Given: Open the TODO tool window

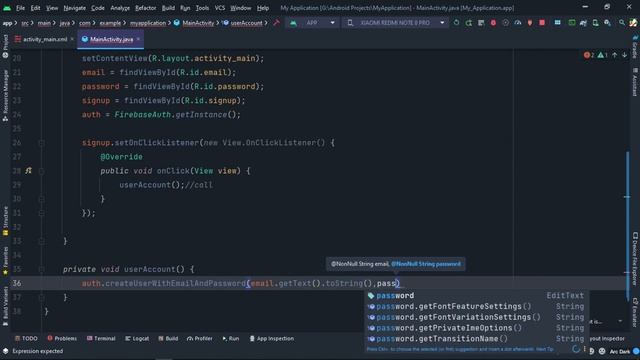Looking at the screenshot, I should [x=26, y=338].
